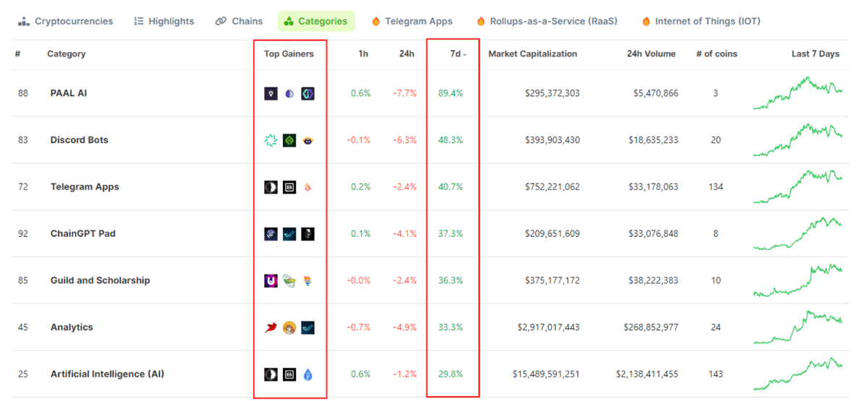Image resolution: width=868 pixels, height=401 pixels.
Task: Sort by # of coins column header
Action: click(x=717, y=54)
